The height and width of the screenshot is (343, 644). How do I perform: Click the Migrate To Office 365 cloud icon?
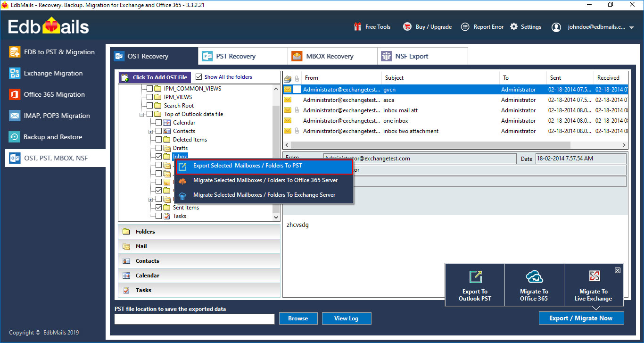(534, 277)
